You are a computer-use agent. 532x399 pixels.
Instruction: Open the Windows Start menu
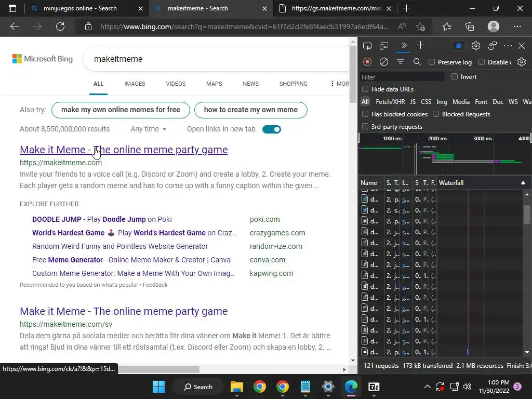point(158,387)
